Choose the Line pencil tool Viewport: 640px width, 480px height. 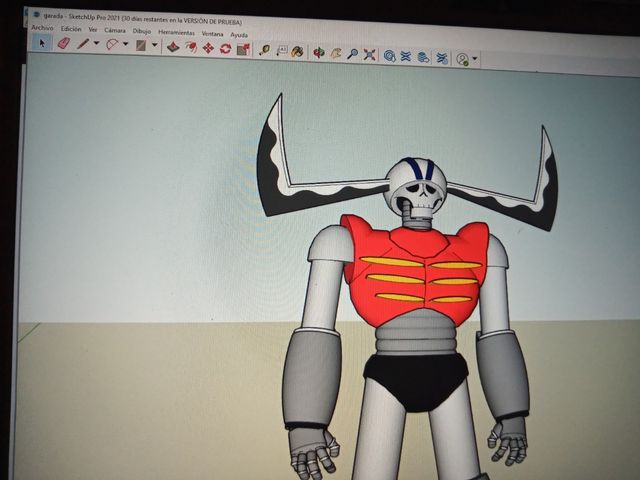coord(83,44)
